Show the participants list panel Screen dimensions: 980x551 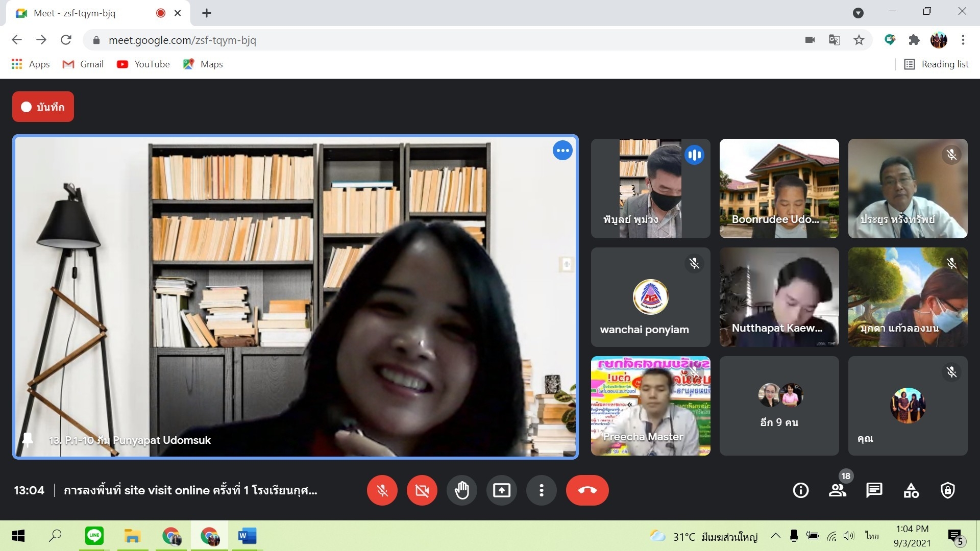tap(837, 490)
